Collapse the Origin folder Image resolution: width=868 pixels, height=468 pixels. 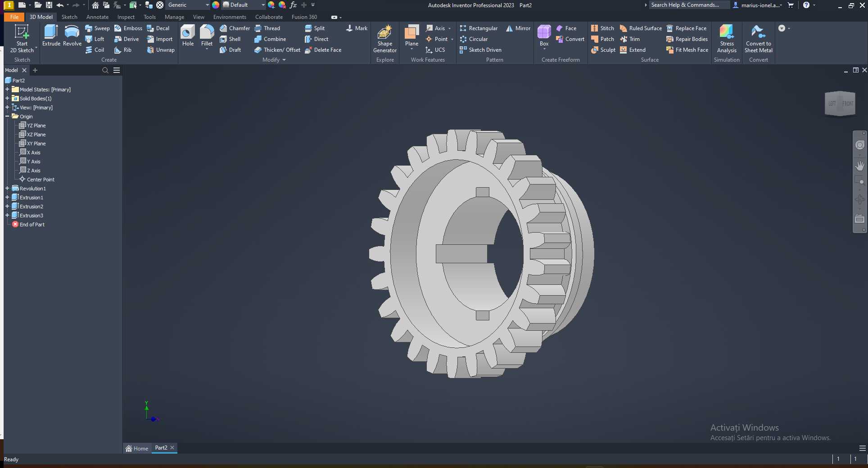(7, 117)
